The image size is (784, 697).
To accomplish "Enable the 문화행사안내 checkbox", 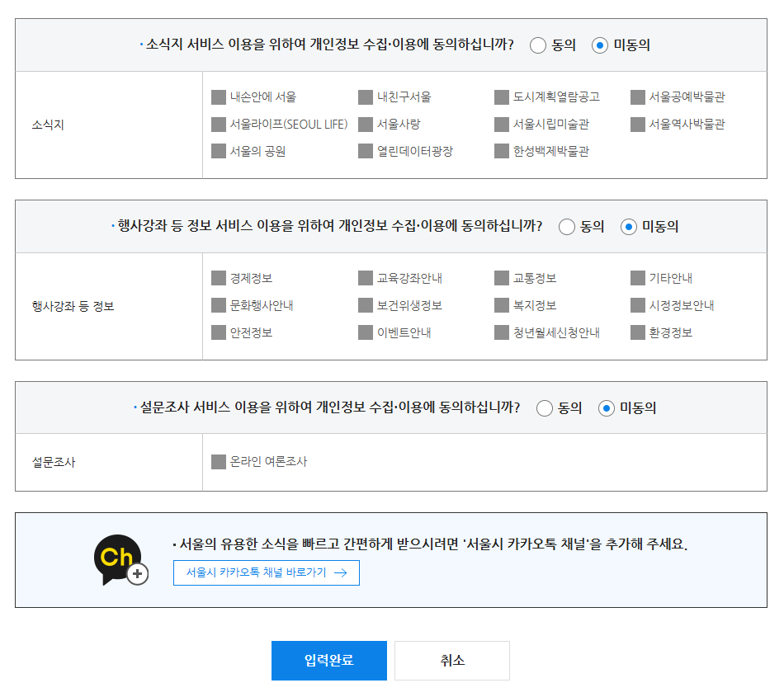I will point(219,305).
